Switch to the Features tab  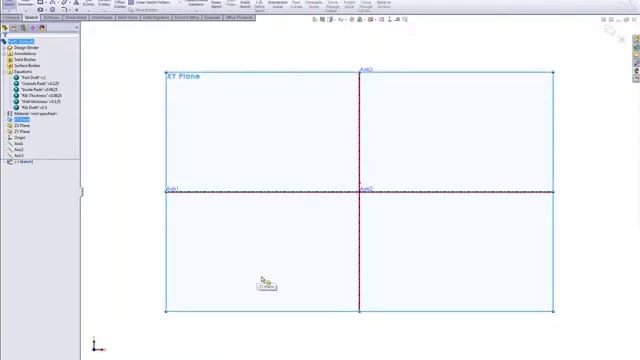click(x=11, y=18)
